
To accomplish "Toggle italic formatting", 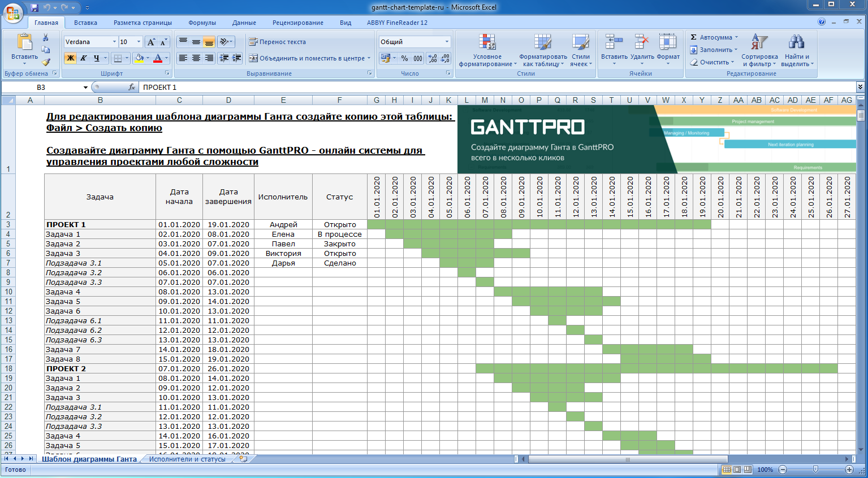I will point(83,58).
